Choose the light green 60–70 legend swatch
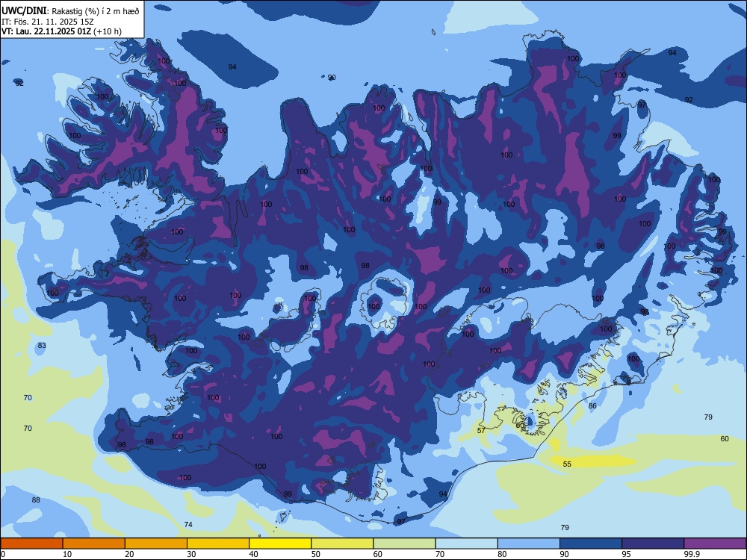The width and height of the screenshot is (747, 560). [404, 544]
